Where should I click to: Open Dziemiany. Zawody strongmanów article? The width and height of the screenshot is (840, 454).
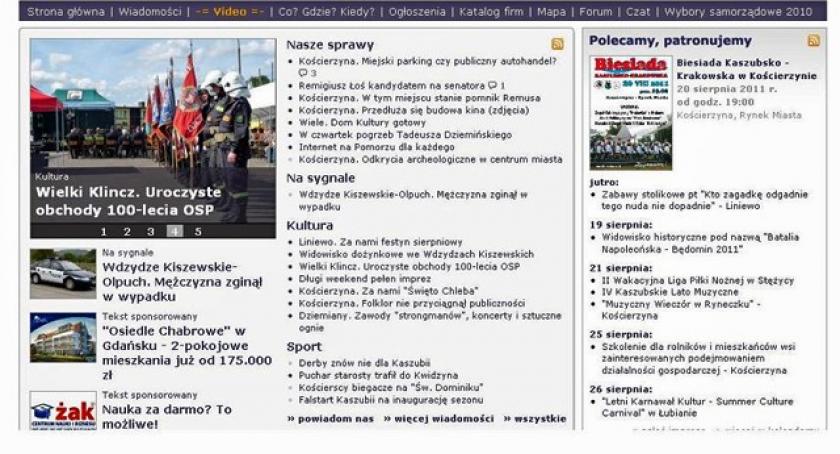(x=430, y=322)
